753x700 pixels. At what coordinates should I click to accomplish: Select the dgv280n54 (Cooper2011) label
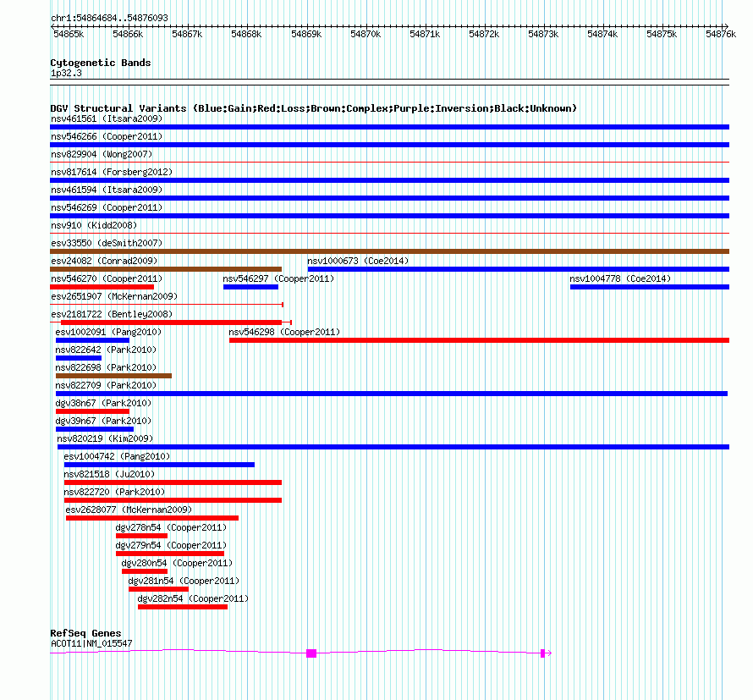click(x=177, y=563)
